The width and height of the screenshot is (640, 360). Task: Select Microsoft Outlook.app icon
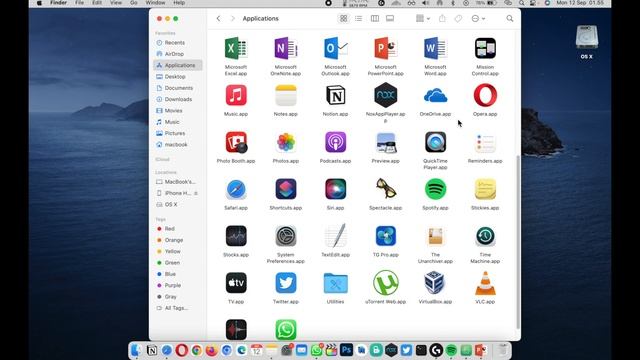(336, 48)
